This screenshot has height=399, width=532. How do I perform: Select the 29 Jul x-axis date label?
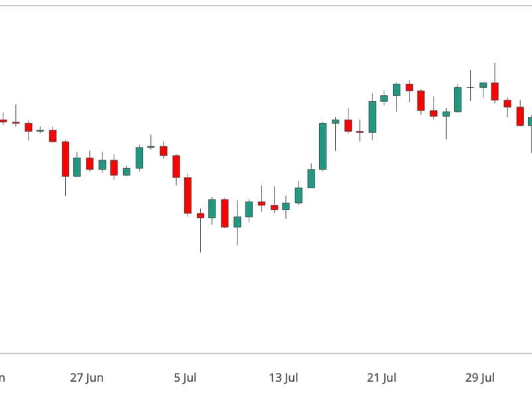pyautogui.click(x=480, y=378)
